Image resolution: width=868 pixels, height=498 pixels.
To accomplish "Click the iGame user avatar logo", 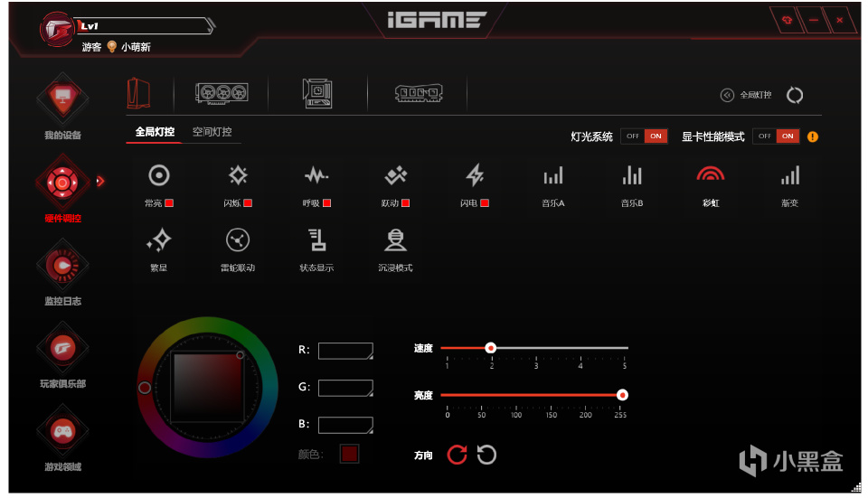I will (x=58, y=29).
